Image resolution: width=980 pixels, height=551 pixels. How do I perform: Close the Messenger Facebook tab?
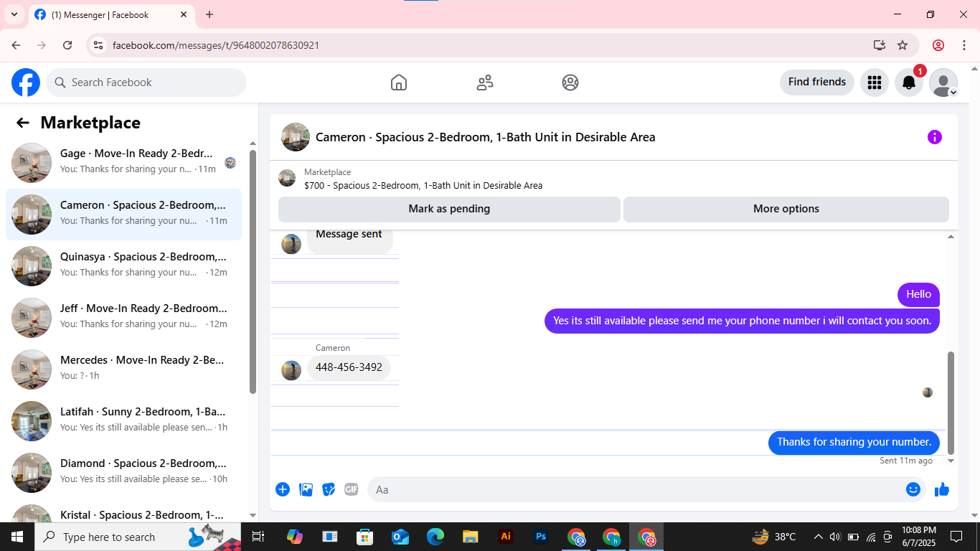click(184, 14)
